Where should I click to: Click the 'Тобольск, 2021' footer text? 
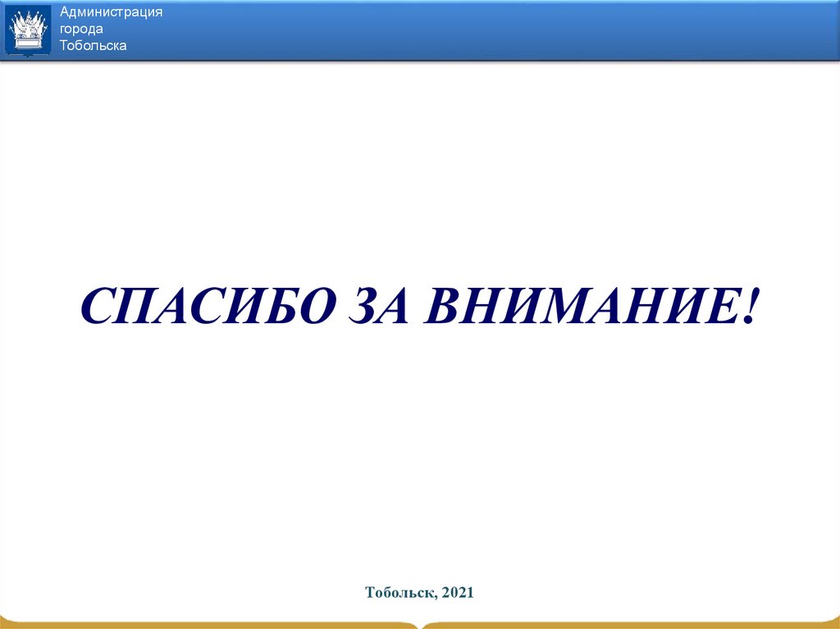coord(419,592)
